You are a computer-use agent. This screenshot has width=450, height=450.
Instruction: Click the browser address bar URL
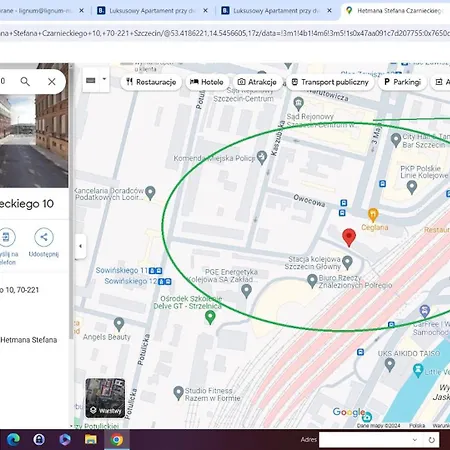coord(225,33)
